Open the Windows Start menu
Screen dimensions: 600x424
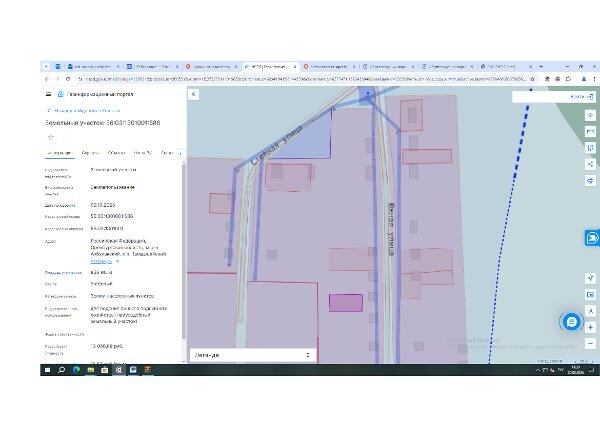pyautogui.click(x=47, y=370)
